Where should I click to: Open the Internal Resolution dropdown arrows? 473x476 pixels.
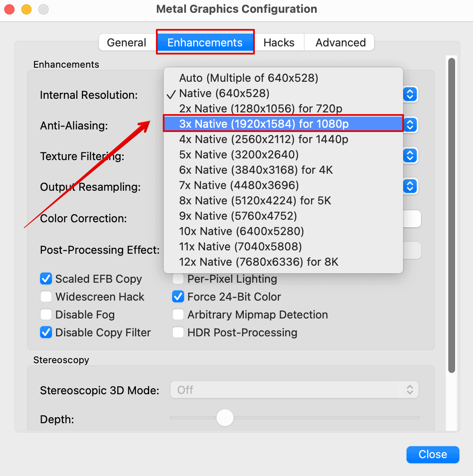click(x=410, y=94)
